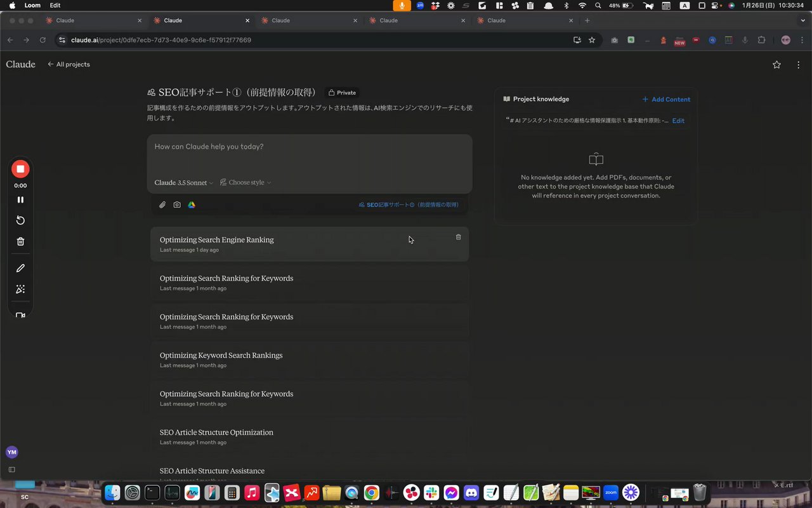
Task: Bookmark this page with the star icon
Action: pos(592,40)
